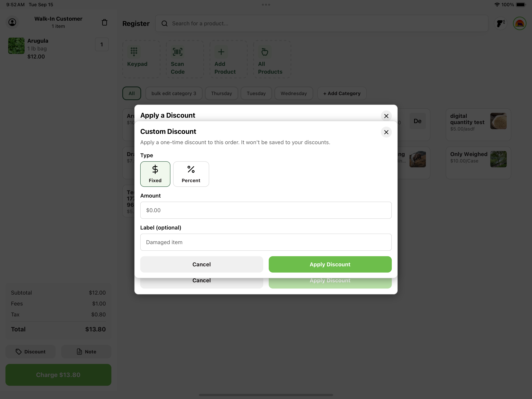The height and width of the screenshot is (399, 532).
Task: Open the Walk-In Customer profile icon
Action: (12, 22)
